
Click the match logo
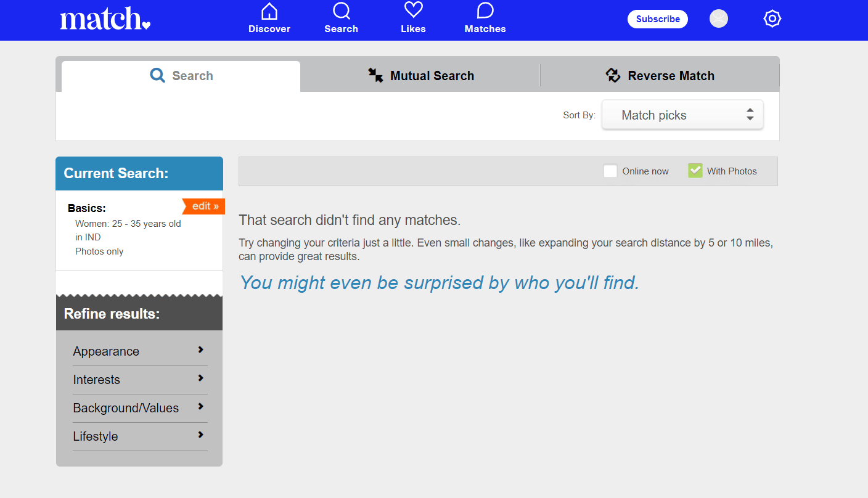coord(105,18)
